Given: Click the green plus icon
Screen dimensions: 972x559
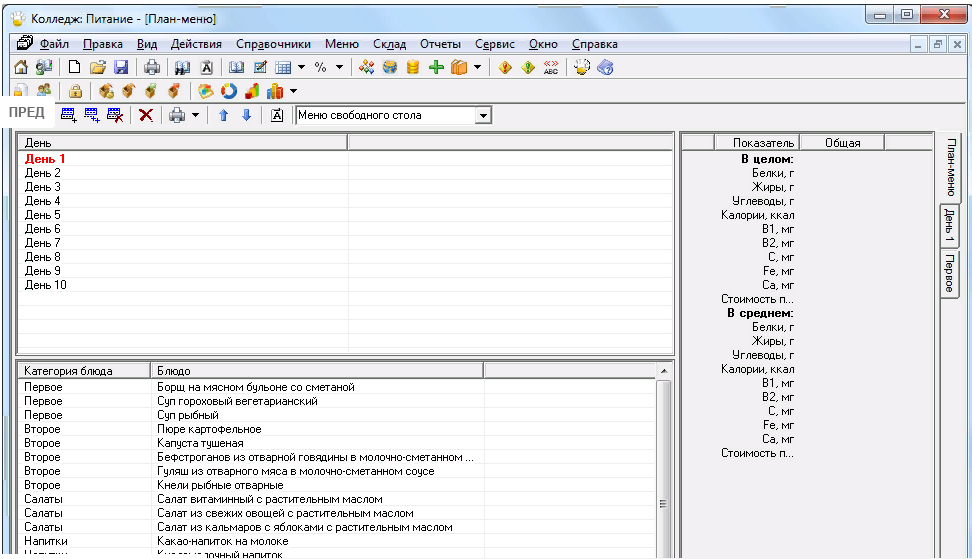Looking at the screenshot, I should coord(436,68).
